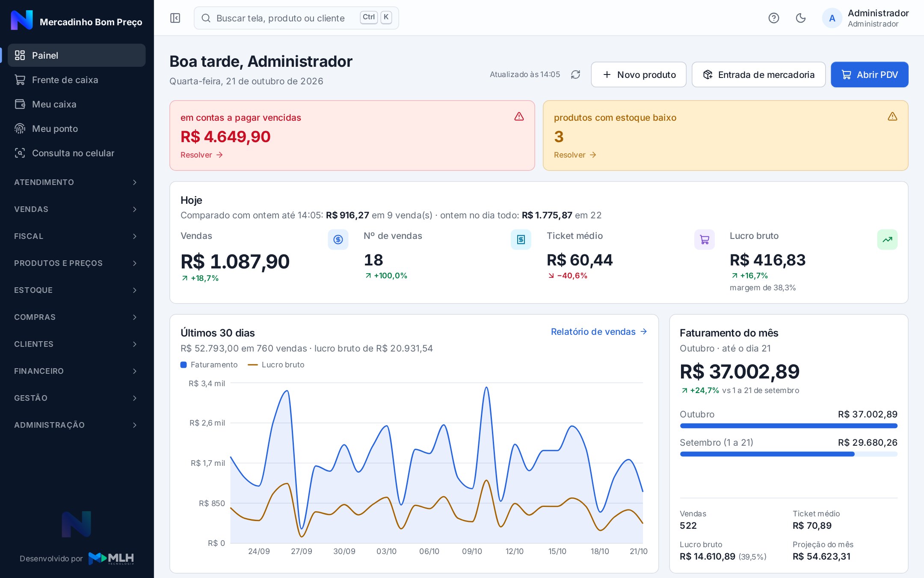Expand the COMPRAS section

77,317
